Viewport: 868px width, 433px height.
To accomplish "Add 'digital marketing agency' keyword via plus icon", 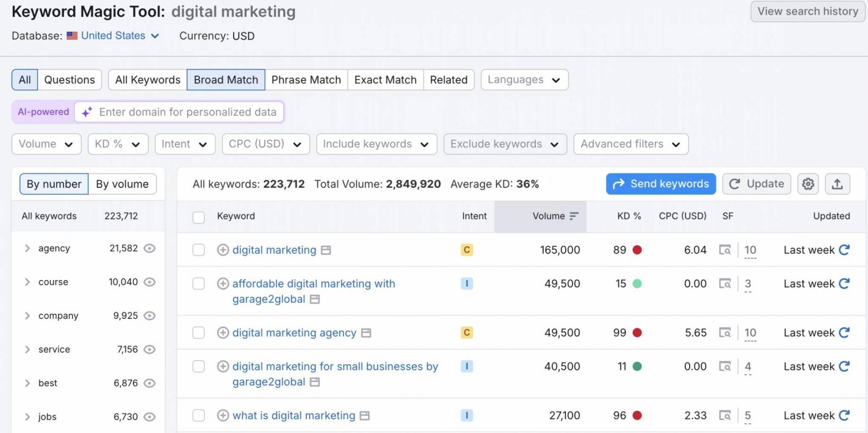I will point(223,333).
